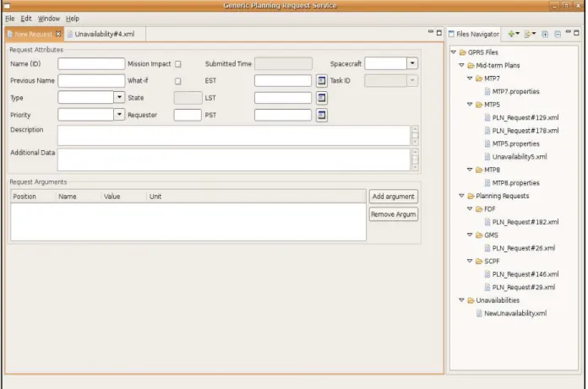Select PLN_Request#26.xml in the tree
Image resolution: width=588 pixels, height=389 pixels.
tap(524, 248)
